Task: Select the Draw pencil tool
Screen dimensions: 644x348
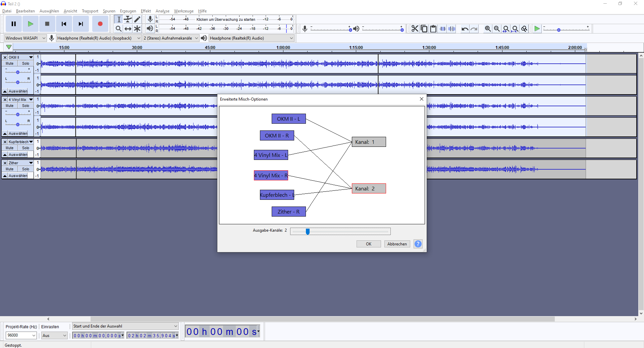Action: pos(137,19)
